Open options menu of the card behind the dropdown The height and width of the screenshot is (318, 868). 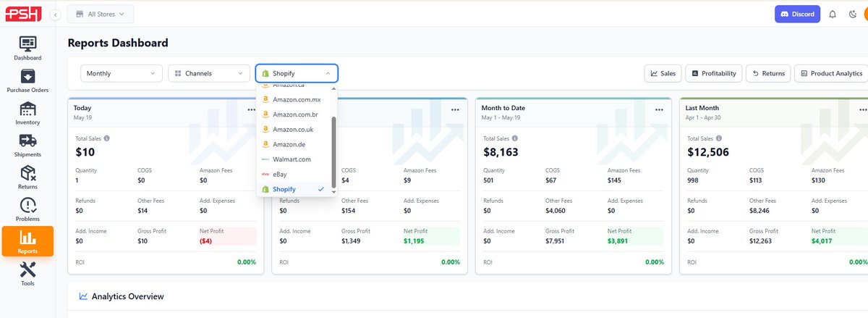pos(455,110)
